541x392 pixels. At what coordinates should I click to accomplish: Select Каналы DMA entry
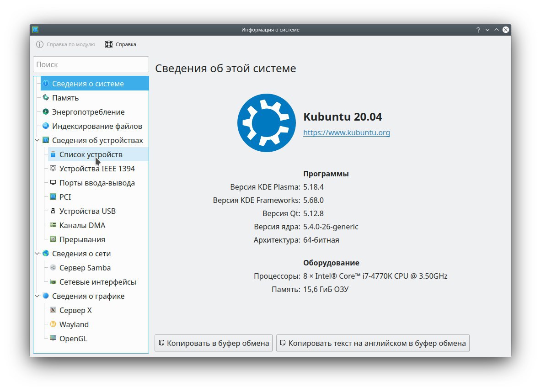98,225
